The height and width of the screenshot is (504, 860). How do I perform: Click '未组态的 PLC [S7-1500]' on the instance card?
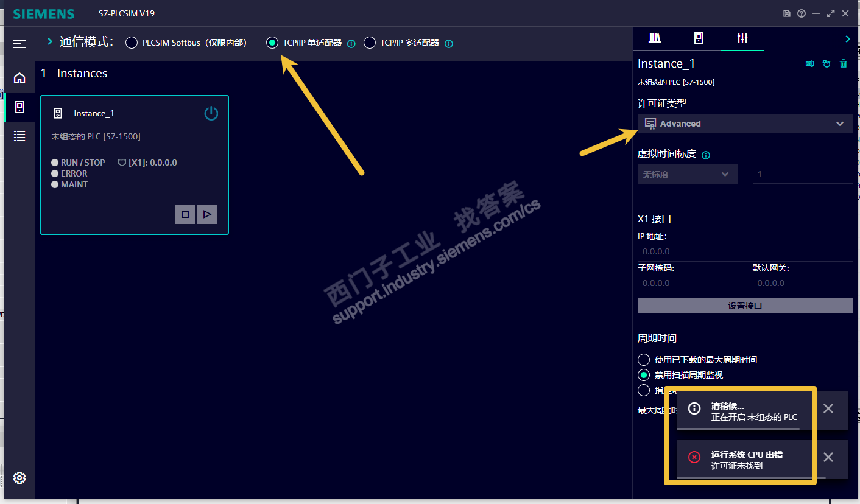click(96, 136)
